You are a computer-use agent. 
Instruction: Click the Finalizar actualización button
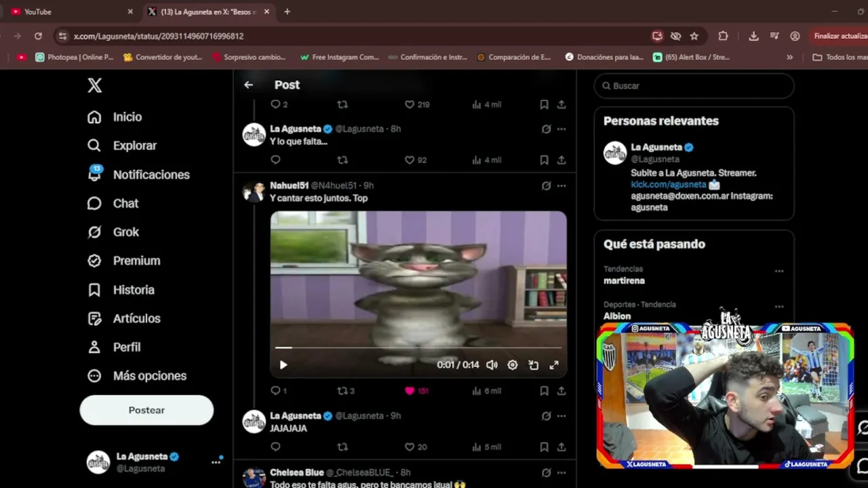tap(840, 36)
